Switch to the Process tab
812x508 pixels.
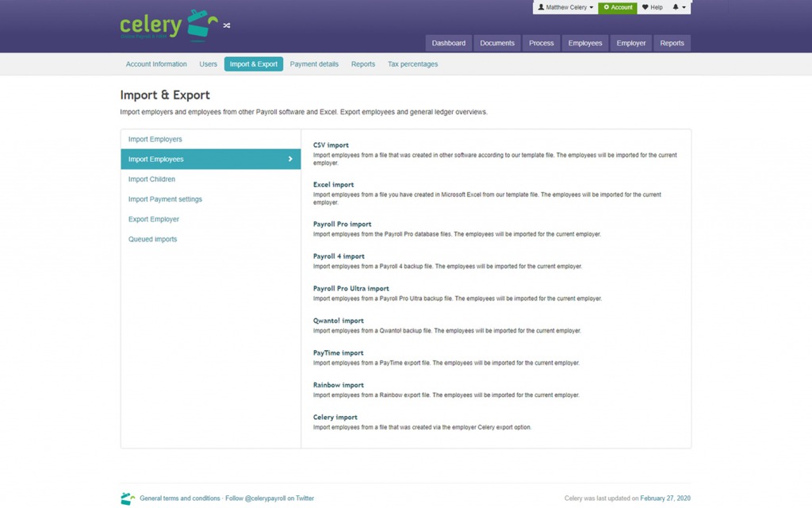click(x=541, y=43)
